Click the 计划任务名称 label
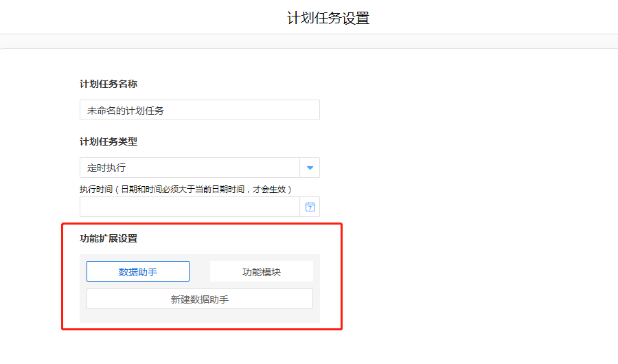Image resolution: width=618 pixels, height=364 pixels. [108, 84]
